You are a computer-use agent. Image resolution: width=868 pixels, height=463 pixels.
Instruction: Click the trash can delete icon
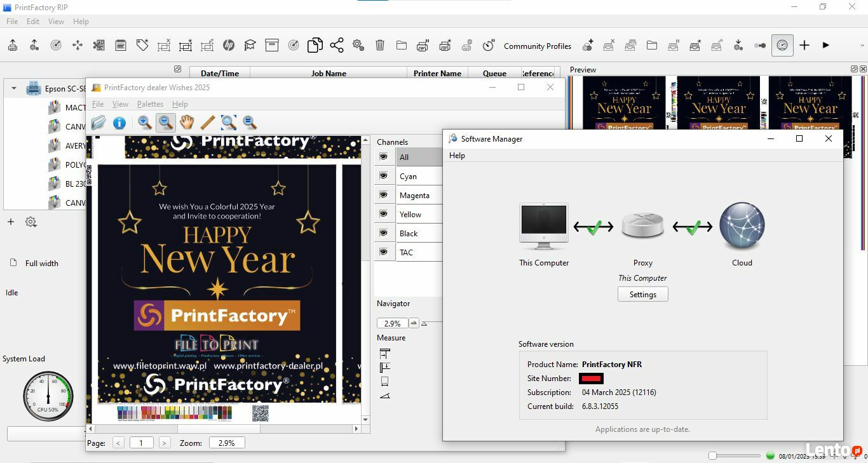coord(380,45)
